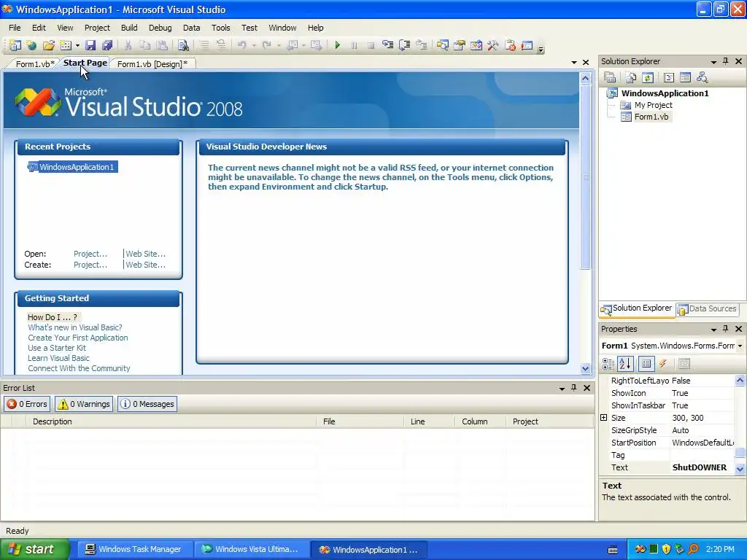Click the Windows start button
Screen dimensions: 747x560
click(x=34, y=550)
